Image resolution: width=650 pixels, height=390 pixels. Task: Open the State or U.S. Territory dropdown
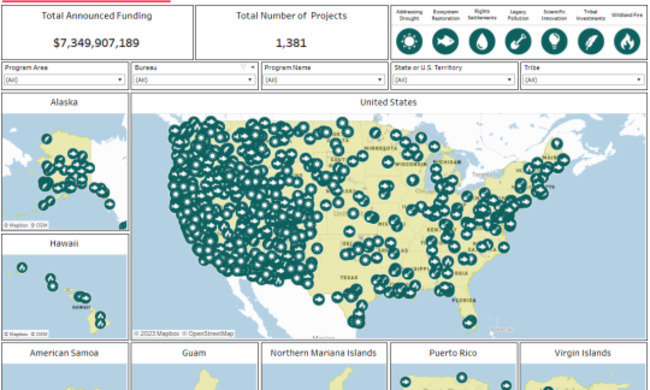(x=454, y=80)
